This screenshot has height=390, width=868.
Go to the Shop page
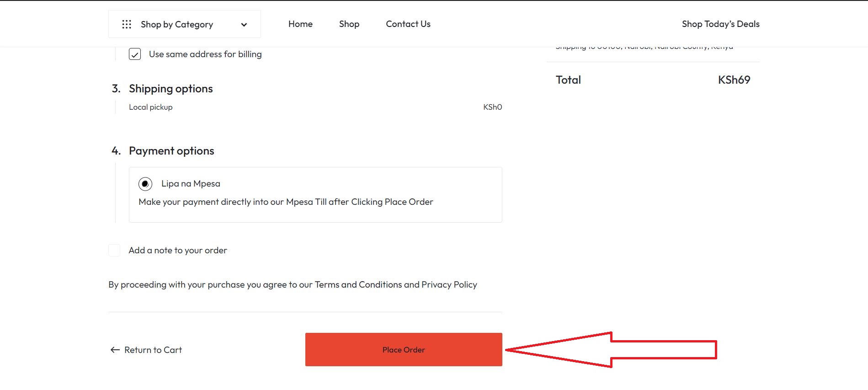[x=349, y=24]
